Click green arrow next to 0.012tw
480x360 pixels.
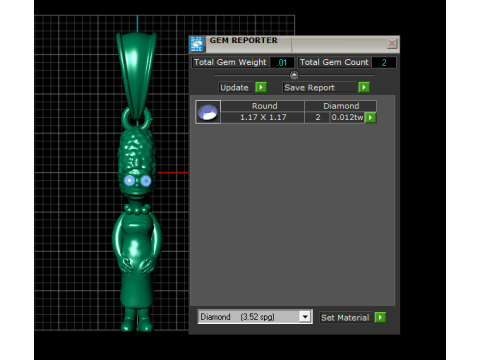[370, 117]
